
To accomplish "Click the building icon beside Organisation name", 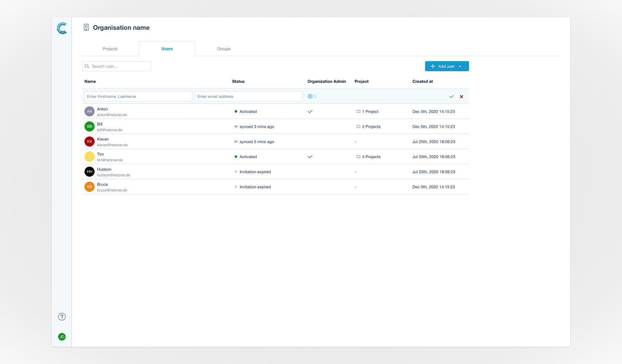I will click(x=86, y=27).
